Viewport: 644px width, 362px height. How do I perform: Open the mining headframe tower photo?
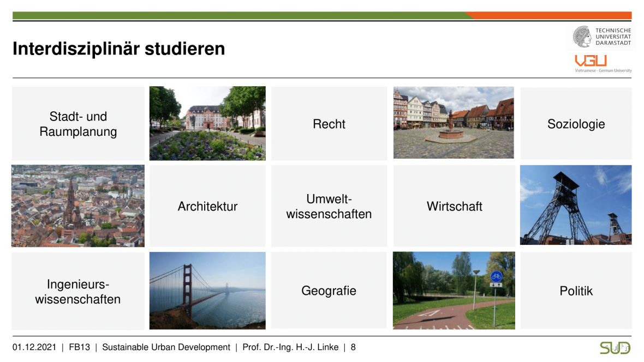point(576,205)
